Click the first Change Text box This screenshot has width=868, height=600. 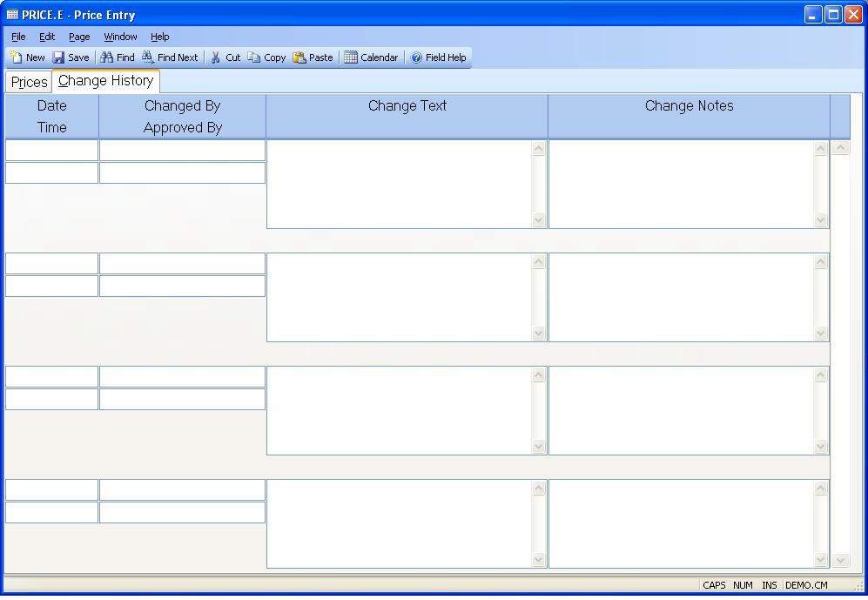click(399, 184)
